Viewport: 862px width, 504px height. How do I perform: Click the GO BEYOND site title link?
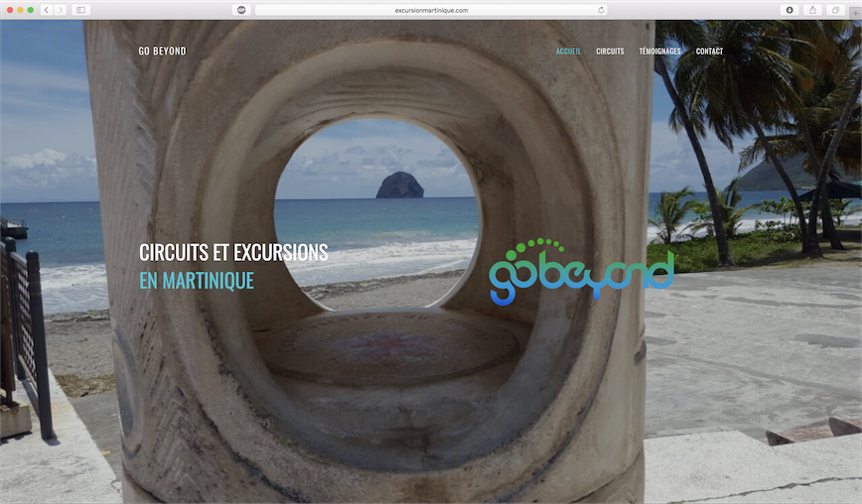click(x=162, y=51)
